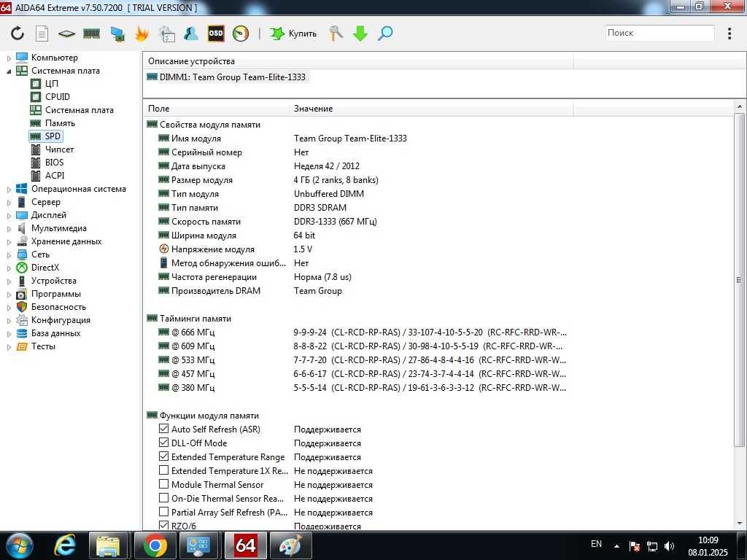Click the Значение column header
Viewport: 747px width, 560px height.
point(430,109)
